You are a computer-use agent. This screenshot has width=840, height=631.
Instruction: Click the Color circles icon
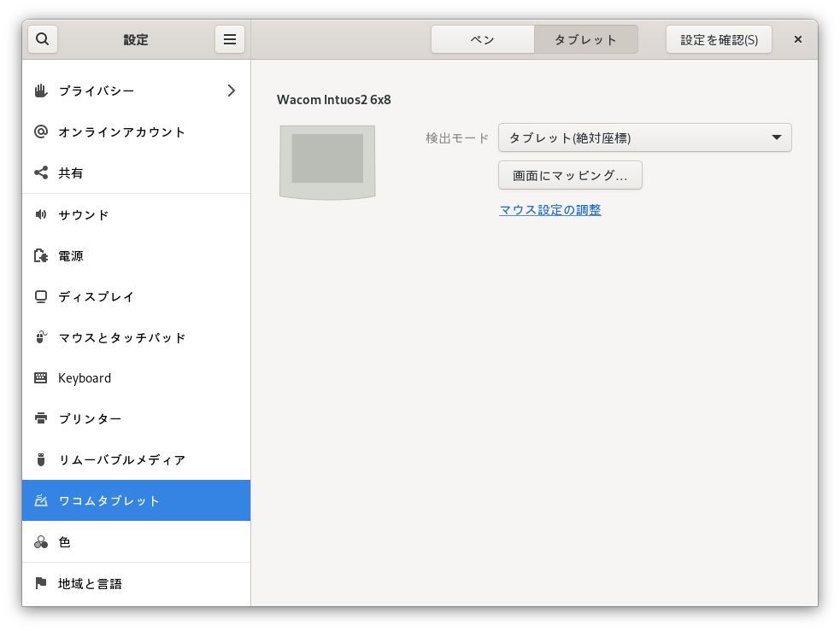(41, 542)
